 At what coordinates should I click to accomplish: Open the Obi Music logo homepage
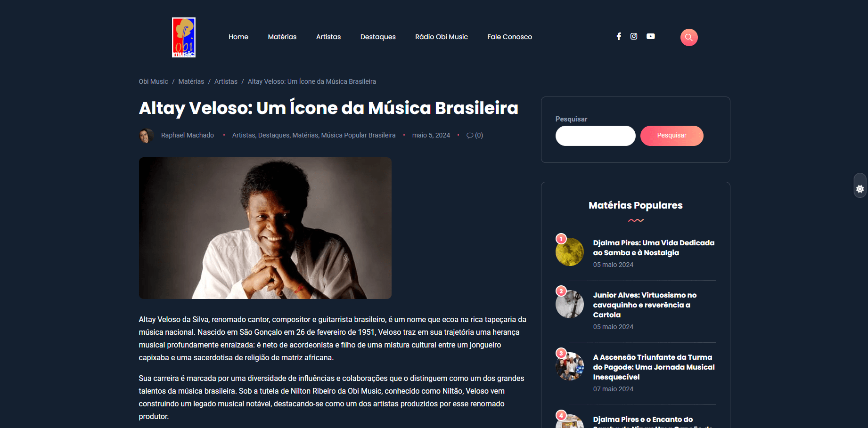[184, 37]
